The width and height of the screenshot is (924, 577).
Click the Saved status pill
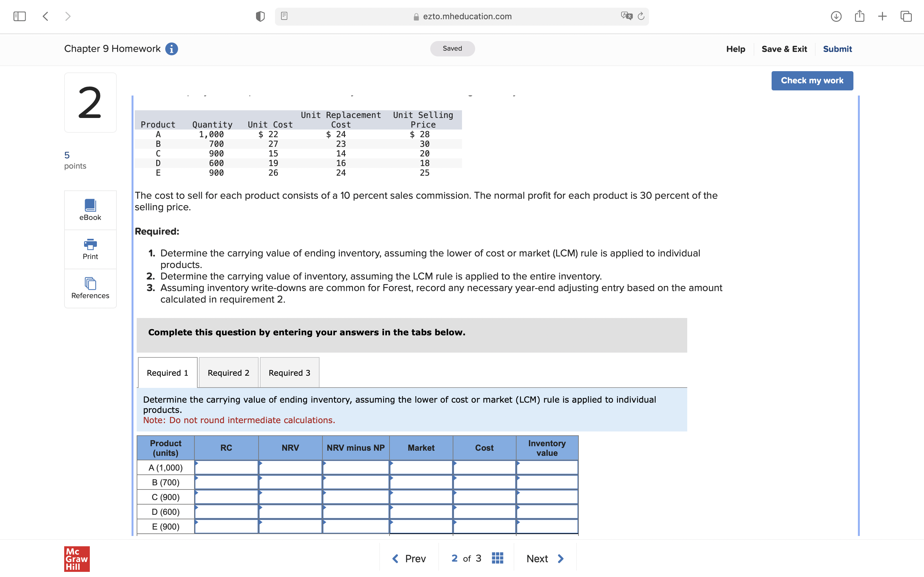452,48
